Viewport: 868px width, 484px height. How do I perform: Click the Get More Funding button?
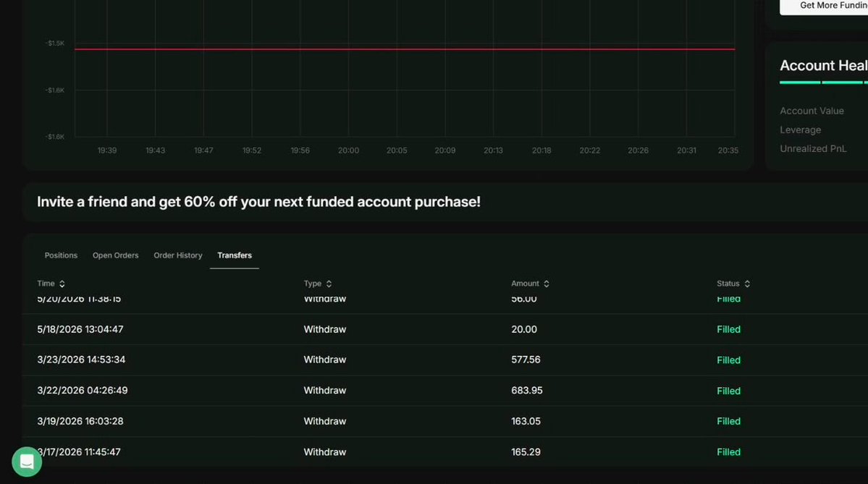click(x=824, y=6)
